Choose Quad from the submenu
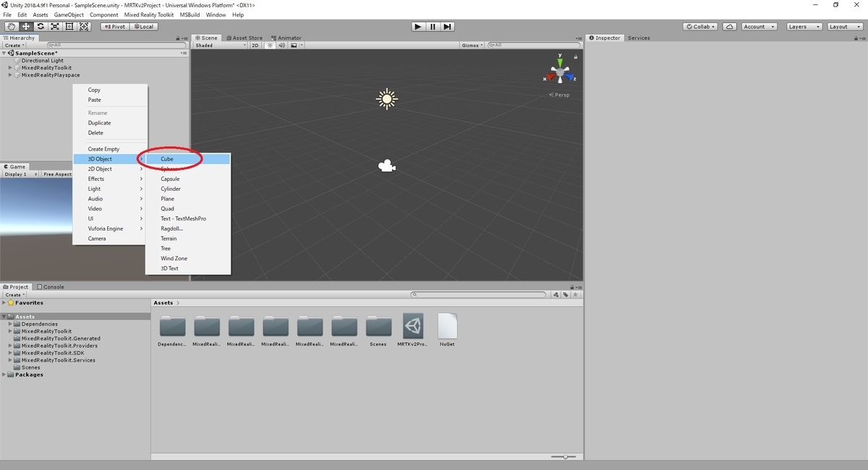This screenshot has height=470, width=868. click(188, 208)
